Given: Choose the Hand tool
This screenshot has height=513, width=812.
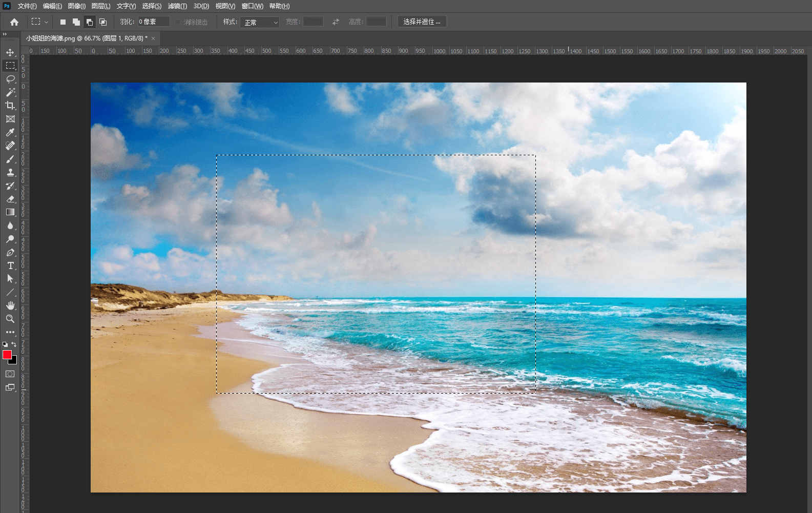Looking at the screenshot, I should coord(10,305).
